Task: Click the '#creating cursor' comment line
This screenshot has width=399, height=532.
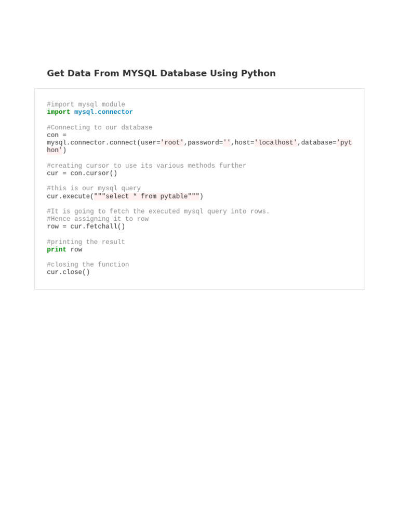Action: pos(147,166)
